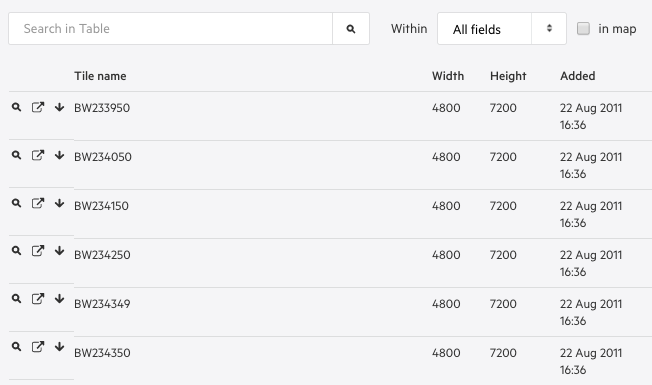Enable the in map checkbox
This screenshot has width=652, height=385.
coord(583,29)
